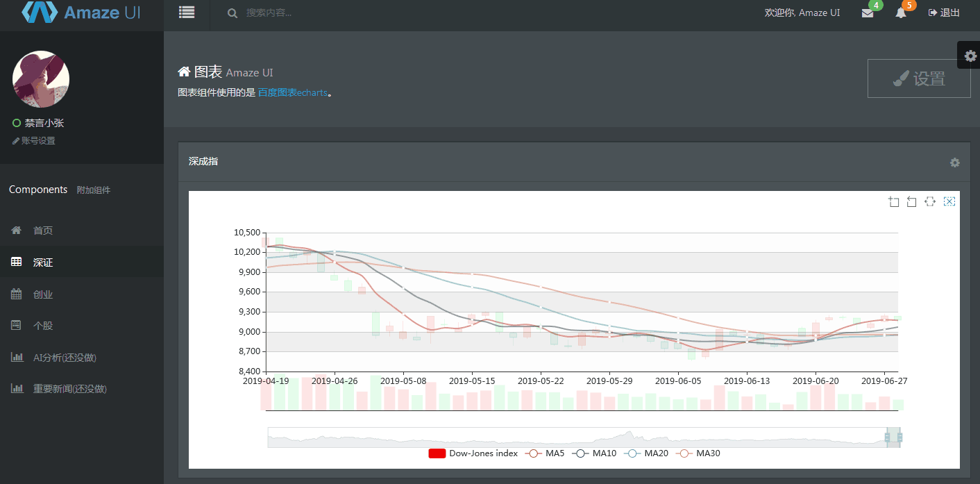Click the 深成指 panel gear icon
980x484 pixels.
pyautogui.click(x=955, y=162)
